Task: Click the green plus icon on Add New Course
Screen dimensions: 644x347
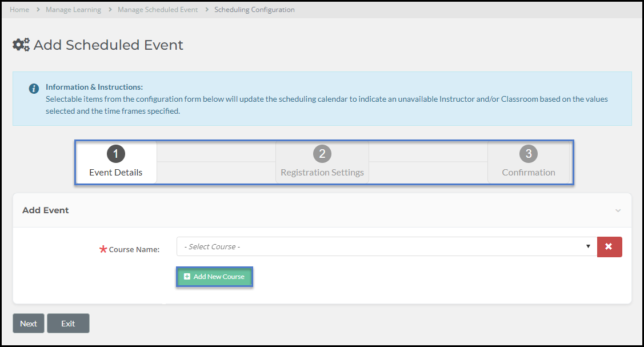Action: [187, 276]
